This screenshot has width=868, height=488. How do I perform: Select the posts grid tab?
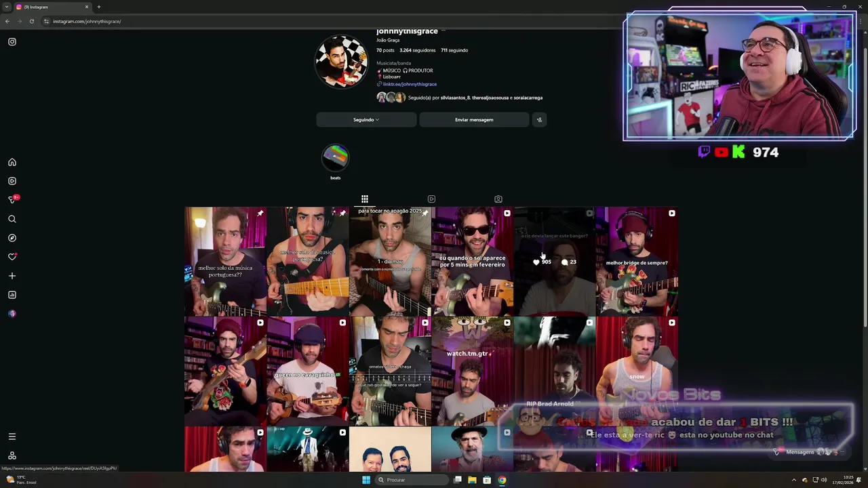pyautogui.click(x=365, y=199)
